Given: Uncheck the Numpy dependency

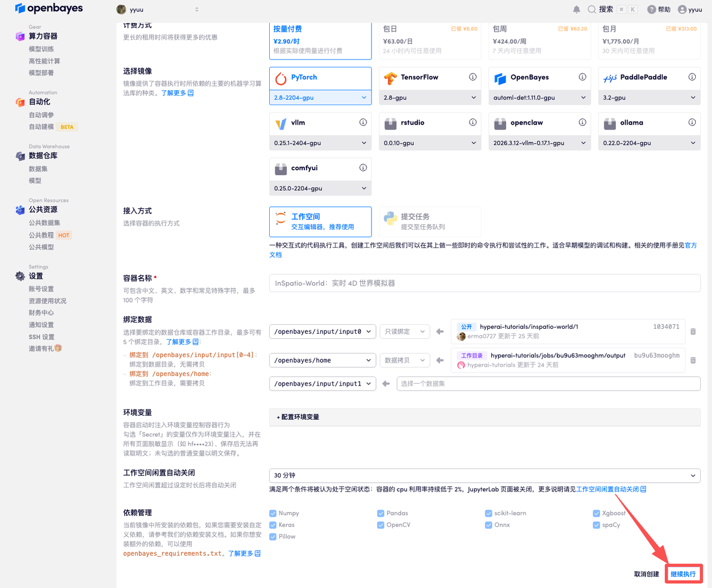Looking at the screenshot, I should (273, 513).
